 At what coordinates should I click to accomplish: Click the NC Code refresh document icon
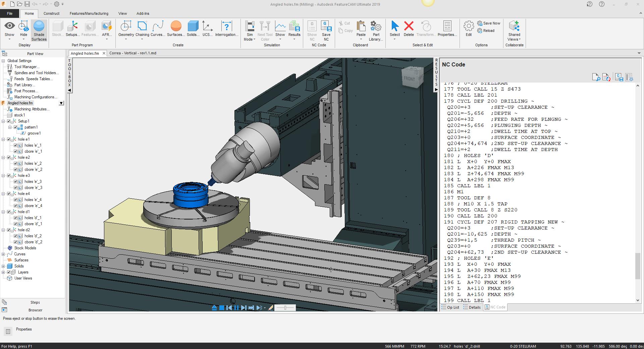pos(606,77)
